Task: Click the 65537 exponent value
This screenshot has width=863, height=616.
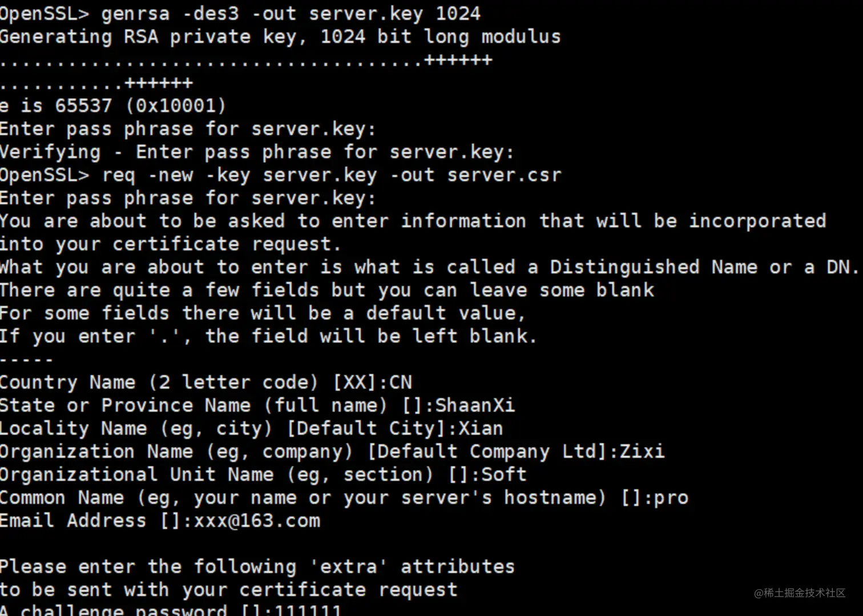Action: [83, 106]
